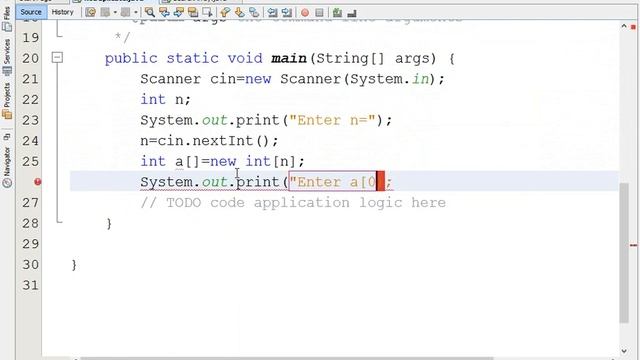Image resolution: width=640 pixels, height=360 pixels.
Task: Click "int n;" on line 22
Action: [165, 100]
